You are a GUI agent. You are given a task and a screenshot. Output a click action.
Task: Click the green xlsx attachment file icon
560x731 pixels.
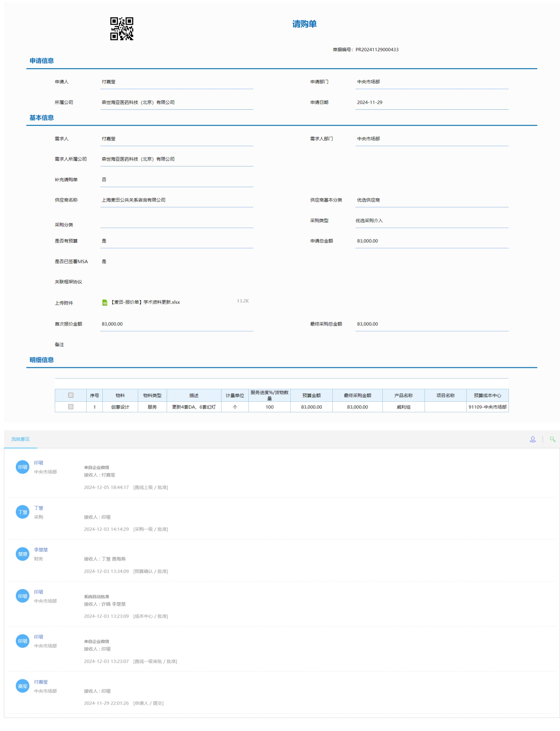coord(105,302)
